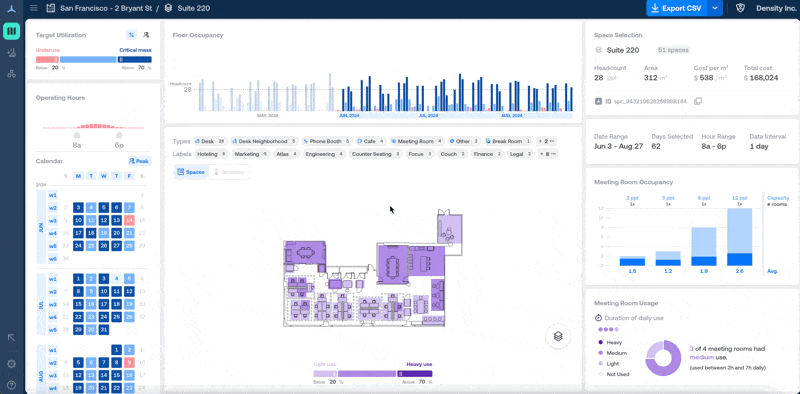
Task: Open the sparkle person icon in sidebar
Action: coord(11,53)
